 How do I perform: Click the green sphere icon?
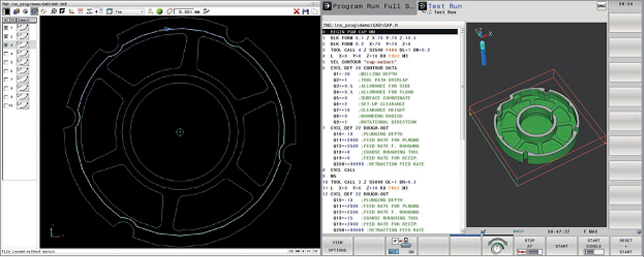pyautogui.click(x=159, y=11)
